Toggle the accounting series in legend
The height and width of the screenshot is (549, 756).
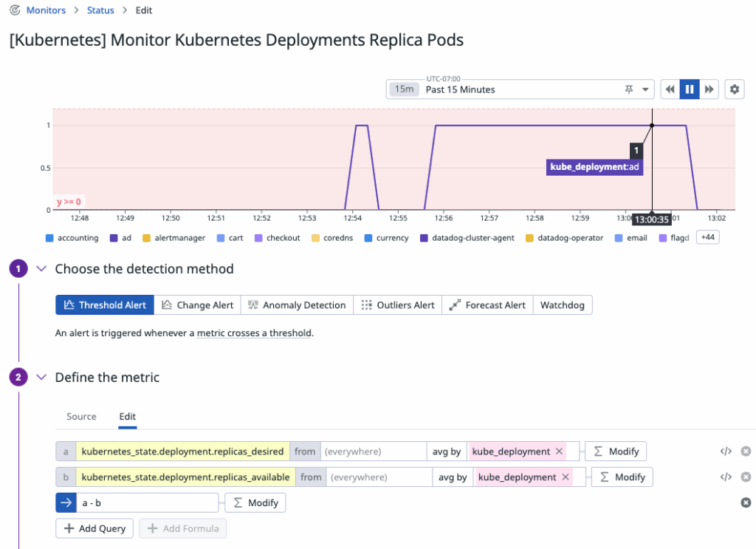tap(72, 238)
